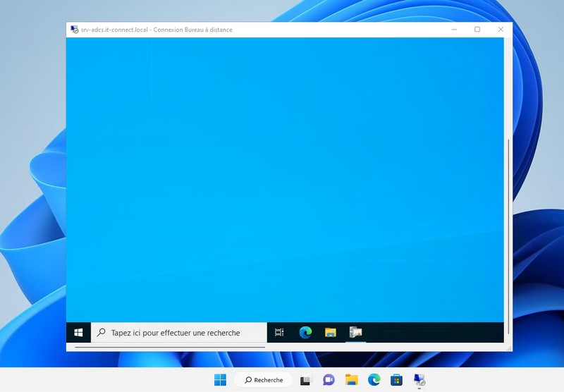Click the vertical scrollbar of remote window
564x392 pixels.
(508, 233)
